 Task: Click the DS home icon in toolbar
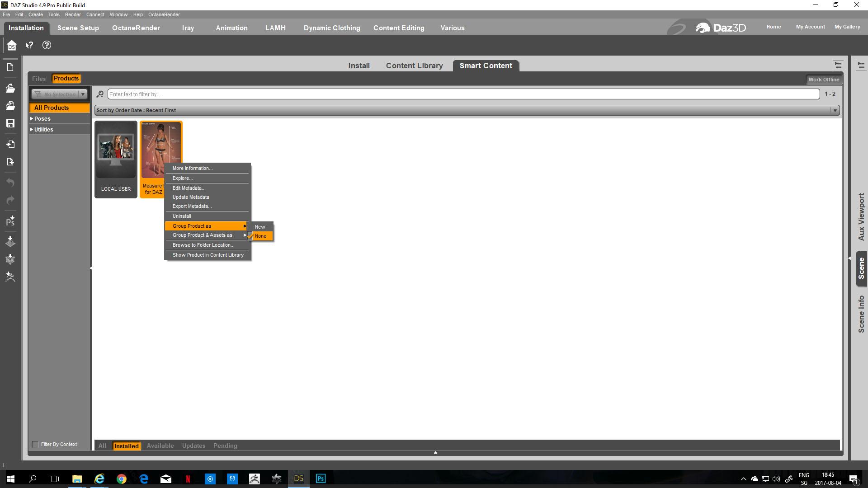pos(12,45)
